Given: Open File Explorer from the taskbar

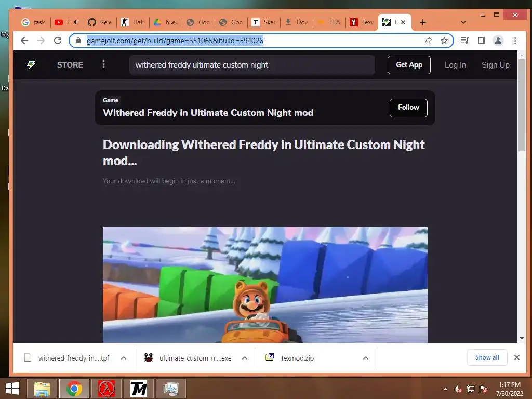Looking at the screenshot, I should click(x=42, y=389).
